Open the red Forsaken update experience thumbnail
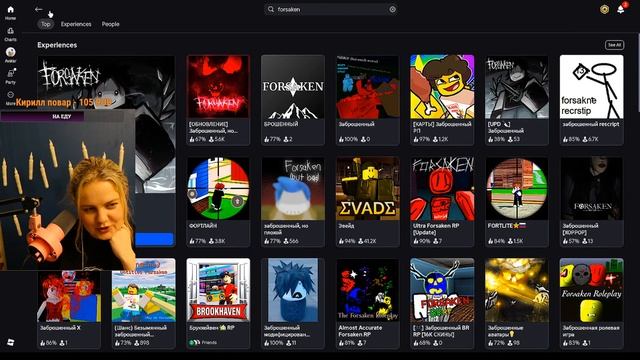 pyautogui.click(x=218, y=87)
